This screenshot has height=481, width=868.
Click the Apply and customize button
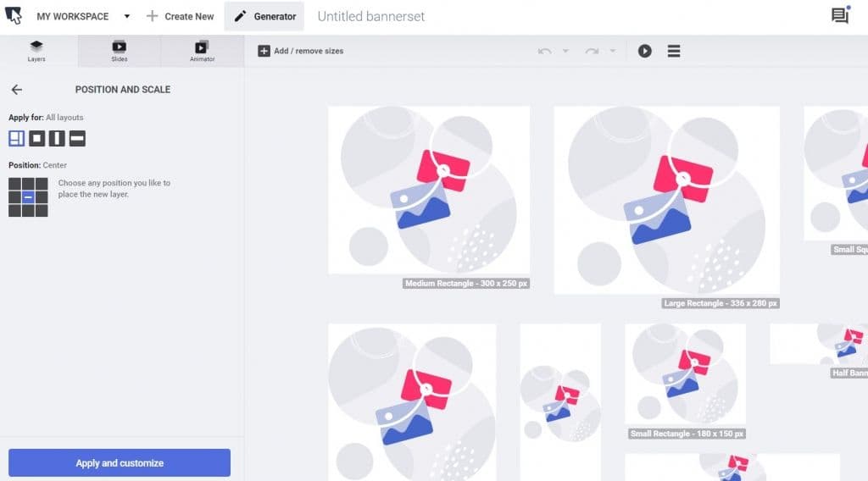pyautogui.click(x=120, y=462)
